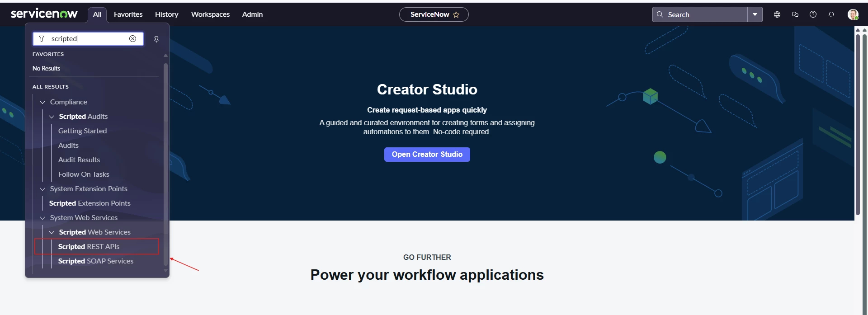The image size is (868, 315).
Task: Click the navigator scroll down arrow
Action: click(165, 271)
